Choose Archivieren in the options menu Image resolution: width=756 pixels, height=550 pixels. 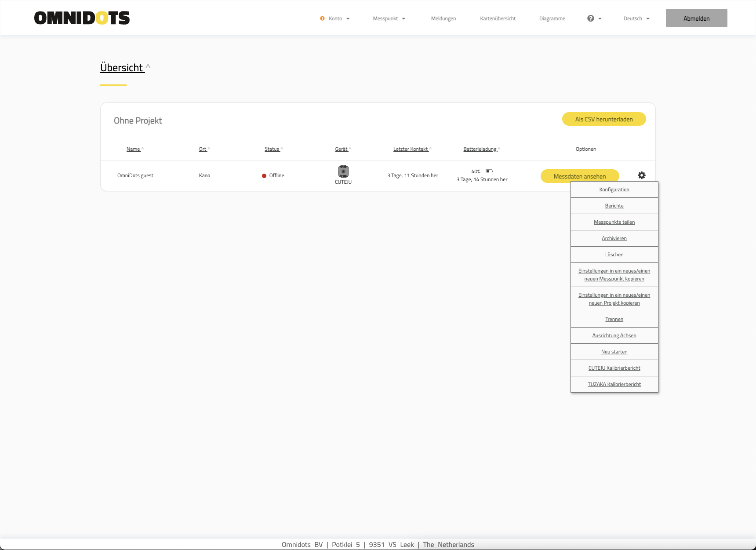614,238
